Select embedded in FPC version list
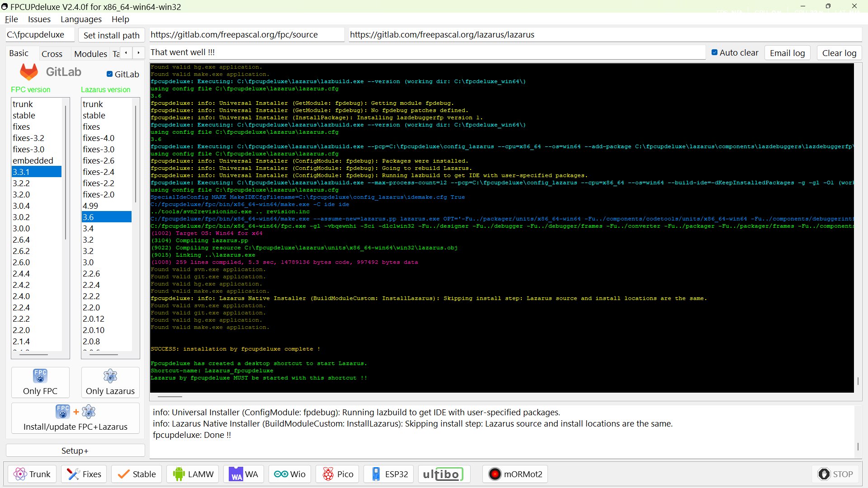The image size is (868, 488). pyautogui.click(x=37, y=160)
